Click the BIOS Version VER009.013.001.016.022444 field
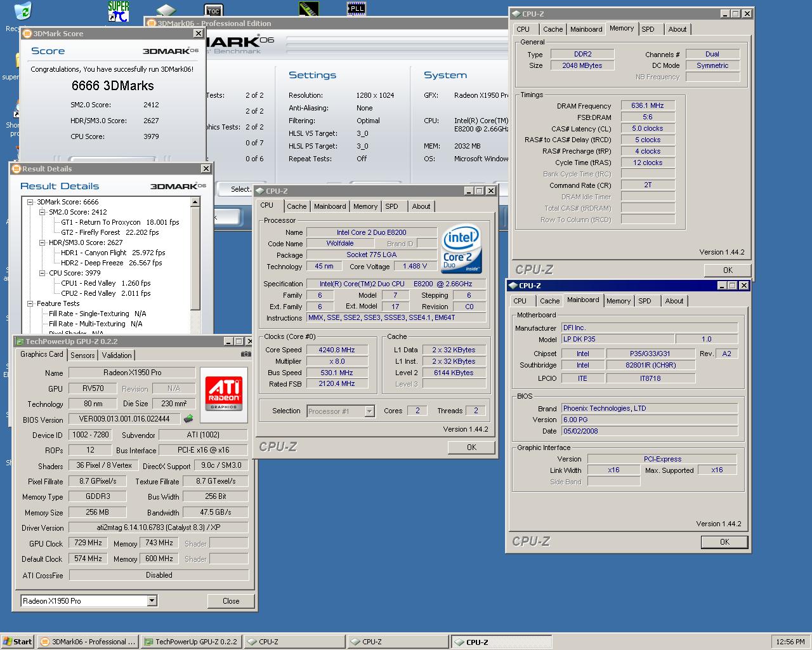The width and height of the screenshot is (812, 650). coord(124,419)
